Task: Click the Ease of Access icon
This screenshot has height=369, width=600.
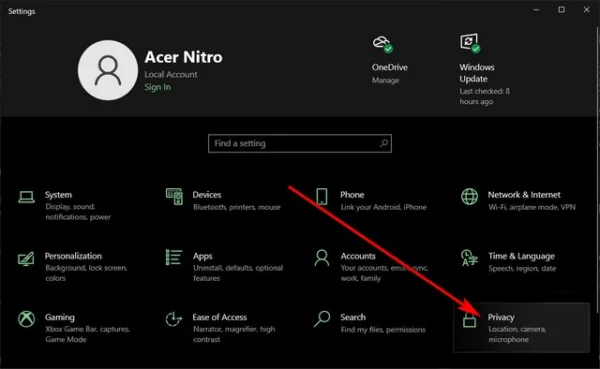Action: [174, 319]
